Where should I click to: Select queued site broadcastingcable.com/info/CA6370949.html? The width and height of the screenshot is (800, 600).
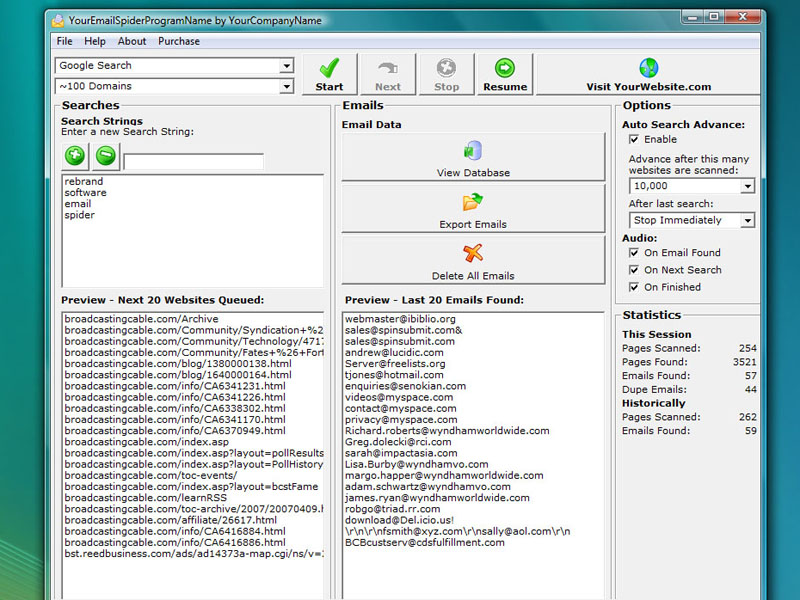[175, 431]
